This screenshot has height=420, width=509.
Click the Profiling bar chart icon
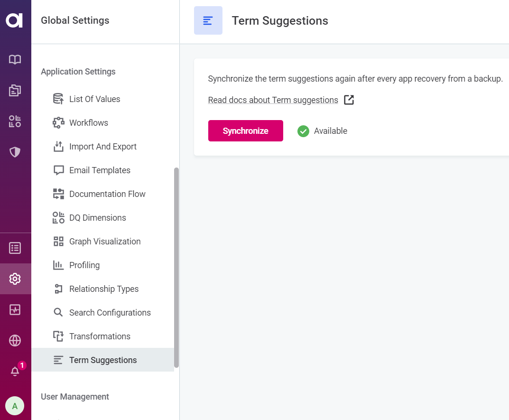(x=58, y=265)
